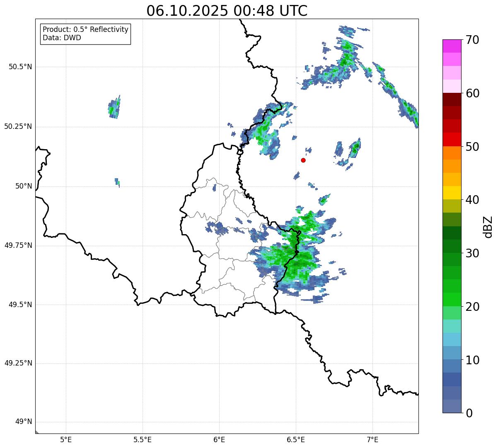This screenshot has width=498, height=448.
Task: Click the latitude label 49°N
Action: click(24, 421)
